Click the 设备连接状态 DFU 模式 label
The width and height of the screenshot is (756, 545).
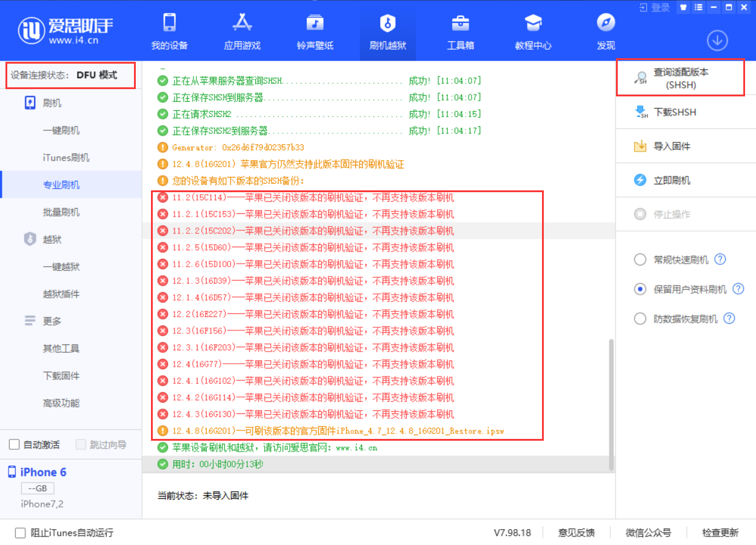(x=64, y=75)
